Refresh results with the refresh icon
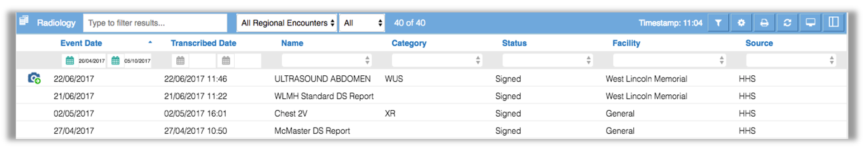The width and height of the screenshot is (868, 156). click(x=787, y=23)
